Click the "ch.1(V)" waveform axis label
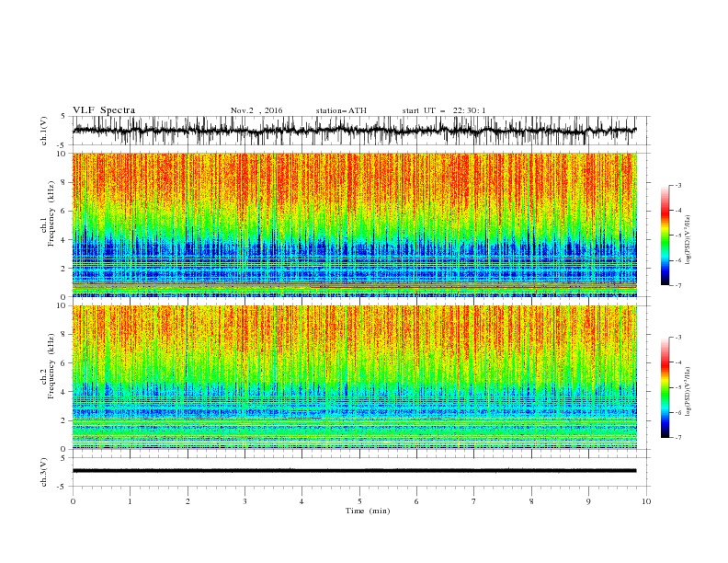Screen dimensions: 728x563 pos(44,131)
